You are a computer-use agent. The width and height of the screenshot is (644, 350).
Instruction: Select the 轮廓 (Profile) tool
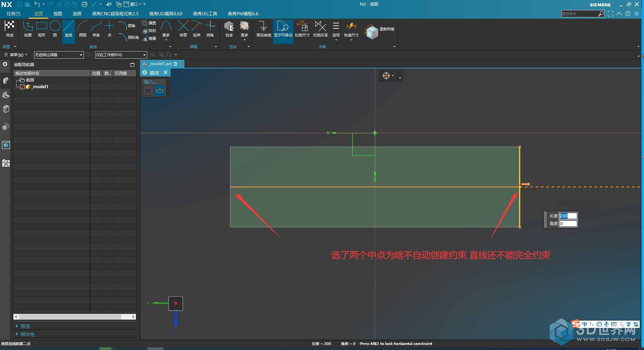28,29
